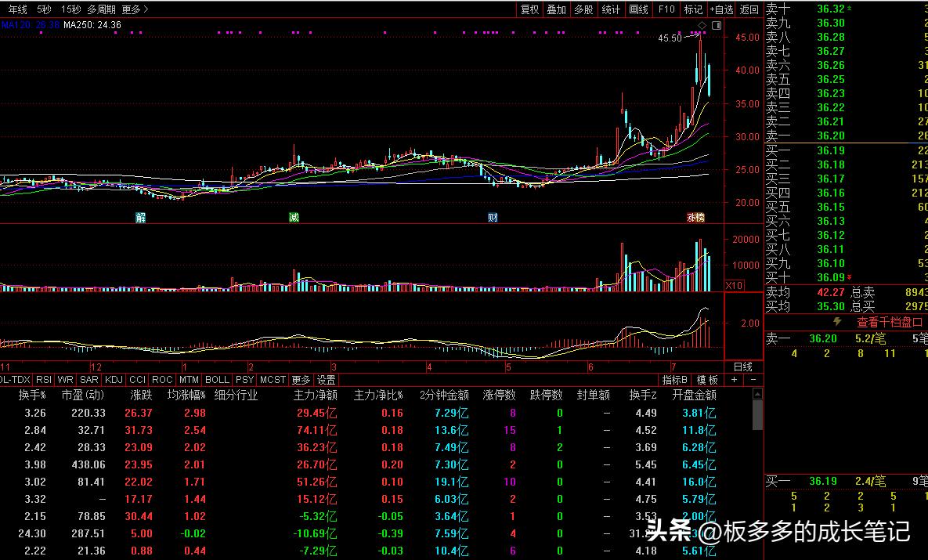Viewport: 928px width, 560px height.
Task: Open 指标B indicator selector
Action: coord(675,379)
